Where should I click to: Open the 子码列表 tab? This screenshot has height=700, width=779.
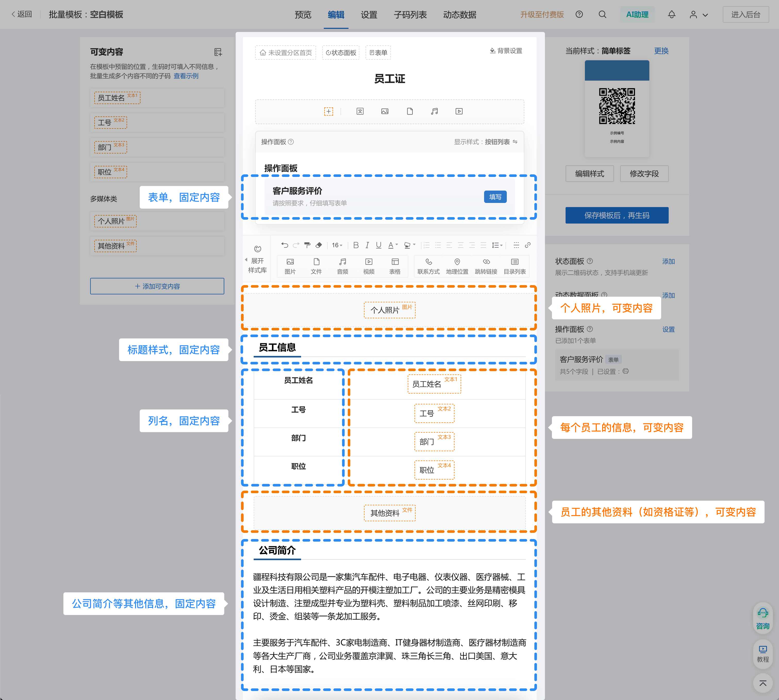(410, 15)
